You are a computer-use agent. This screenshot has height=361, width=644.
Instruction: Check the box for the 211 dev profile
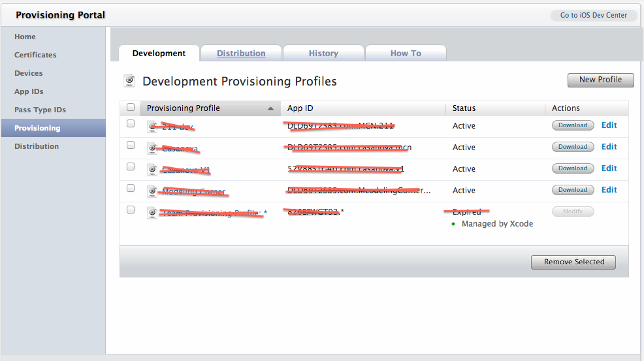[x=131, y=123]
